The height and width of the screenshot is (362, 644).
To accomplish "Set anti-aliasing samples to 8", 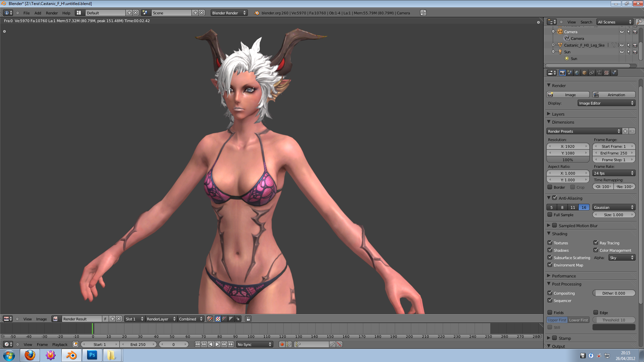I will pyautogui.click(x=562, y=207).
